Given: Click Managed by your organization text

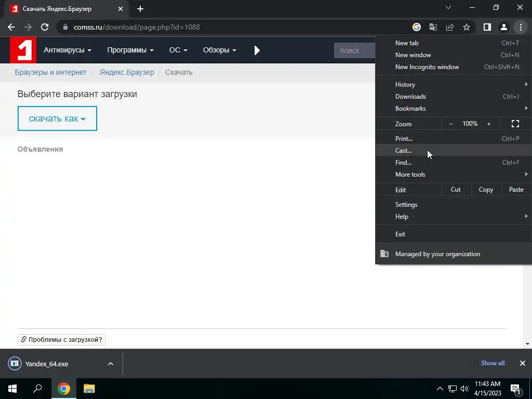Looking at the screenshot, I should [x=437, y=254].
